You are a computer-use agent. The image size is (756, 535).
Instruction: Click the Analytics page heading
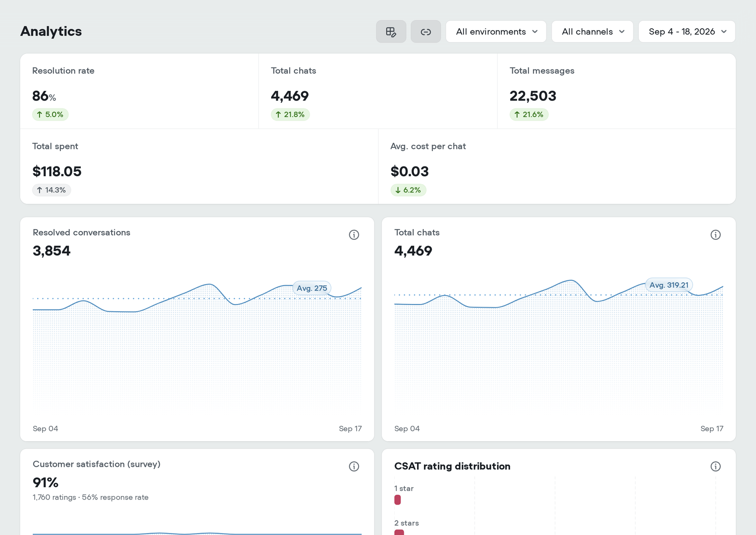51,31
